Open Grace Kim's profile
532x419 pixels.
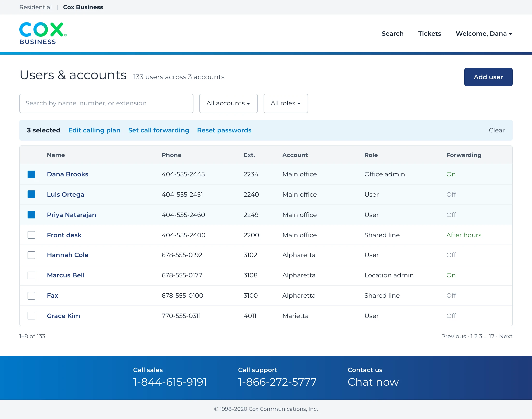pos(63,316)
